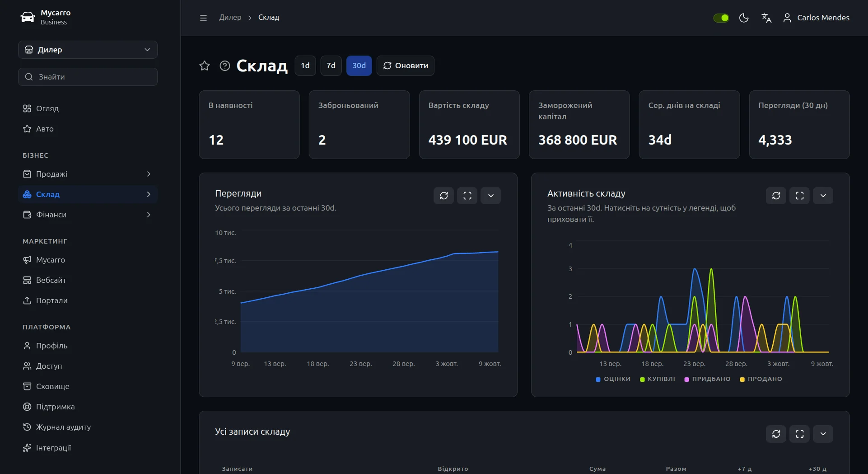This screenshot has height=474, width=868.
Task: Go to Вебсайт marketing page
Action: (x=88, y=280)
